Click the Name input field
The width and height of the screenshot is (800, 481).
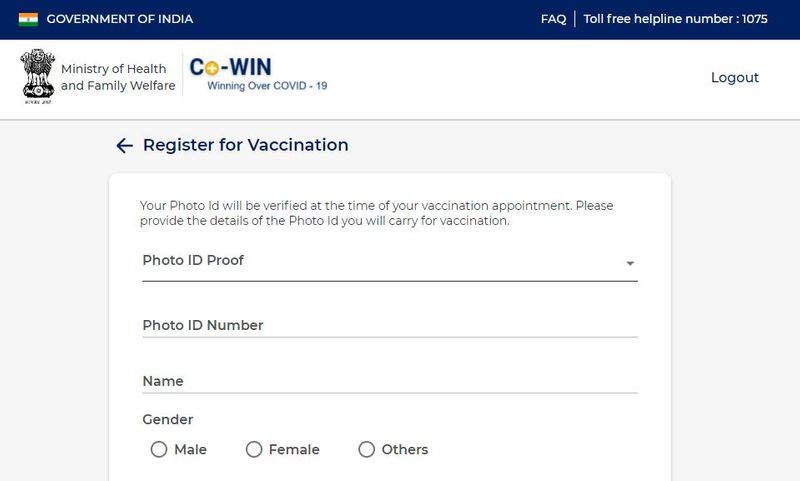click(x=390, y=381)
